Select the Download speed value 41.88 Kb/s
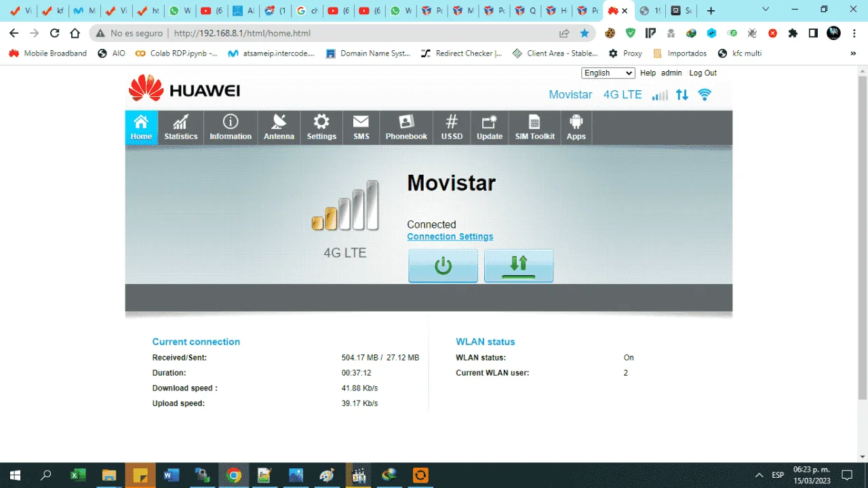The height and width of the screenshot is (488, 868). 360,388
